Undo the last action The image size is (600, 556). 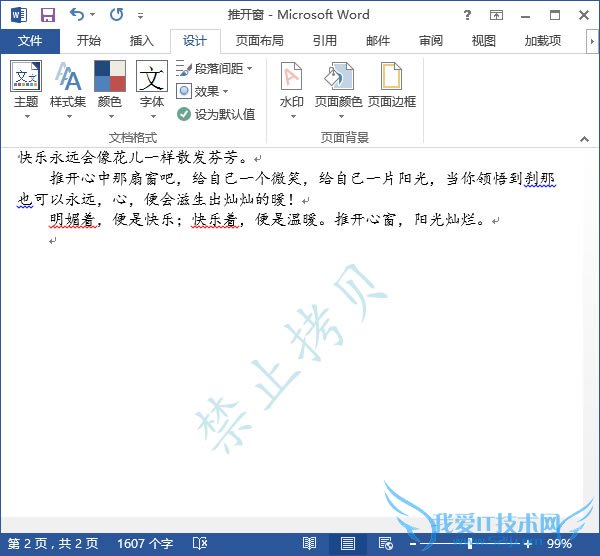point(77,15)
